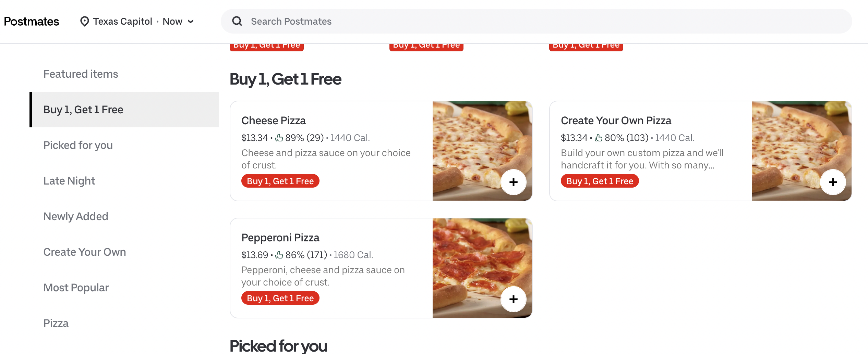868x354 pixels.
Task: Expand the delivery time Now dropdown chevron
Action: pos(191,21)
